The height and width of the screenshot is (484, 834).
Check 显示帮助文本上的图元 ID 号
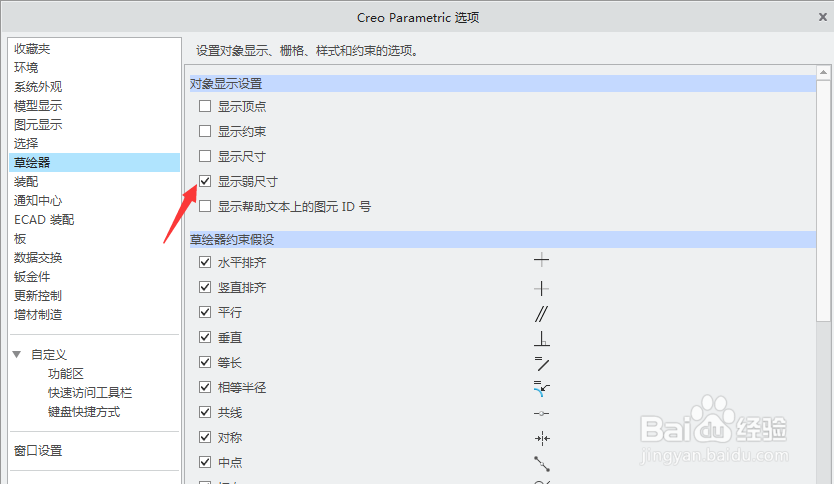tap(205, 206)
